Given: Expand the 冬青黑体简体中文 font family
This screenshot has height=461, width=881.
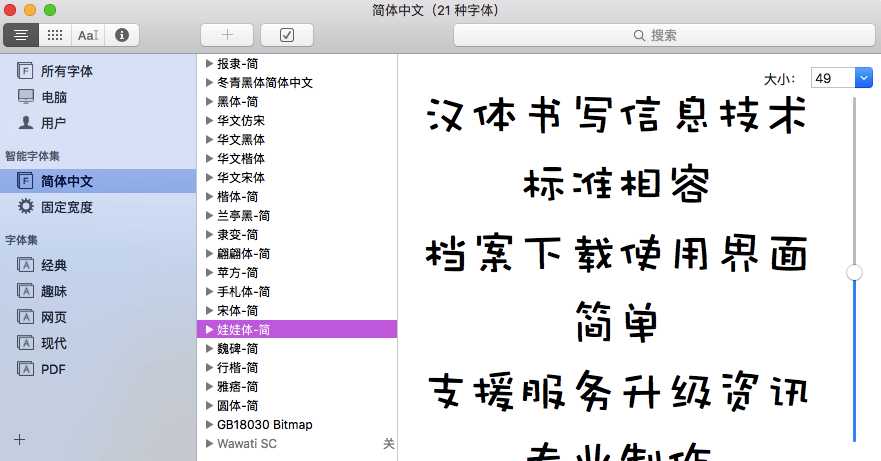Looking at the screenshot, I should [209, 83].
